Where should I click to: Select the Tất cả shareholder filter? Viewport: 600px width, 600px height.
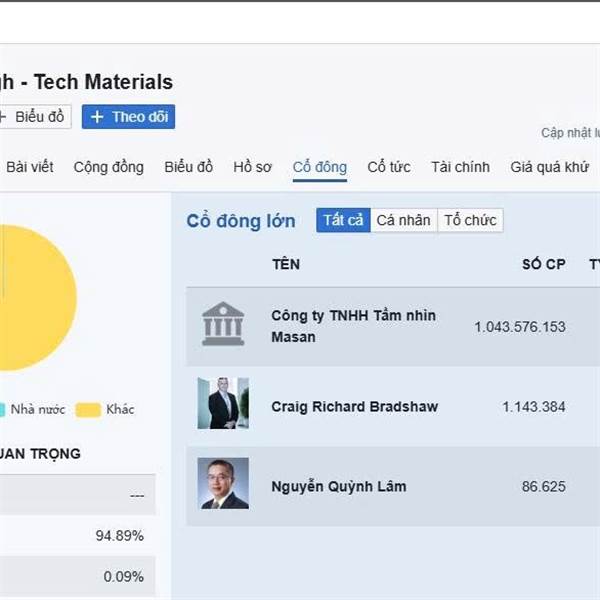click(343, 220)
